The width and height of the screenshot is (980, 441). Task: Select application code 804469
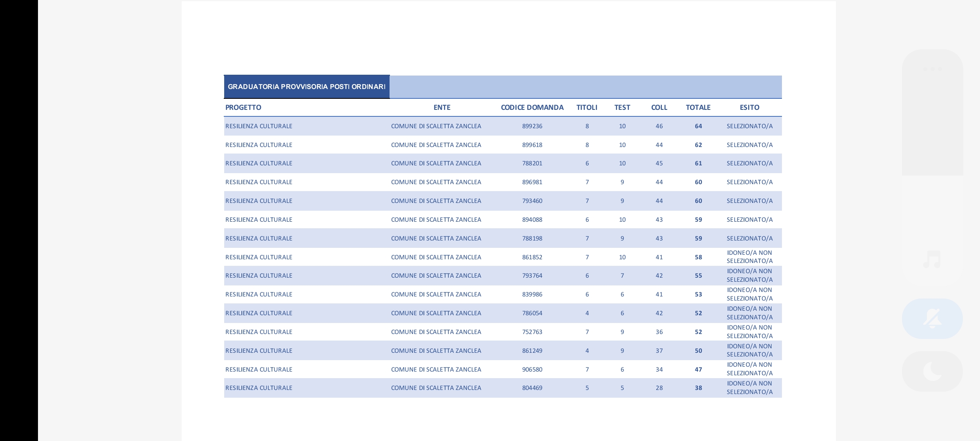click(x=532, y=388)
